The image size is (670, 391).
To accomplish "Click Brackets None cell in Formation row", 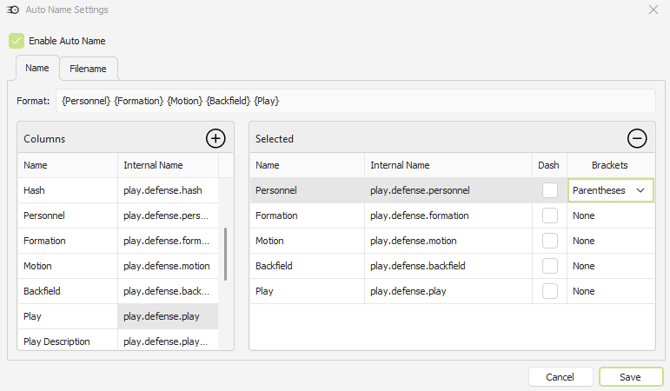I will tap(611, 215).
